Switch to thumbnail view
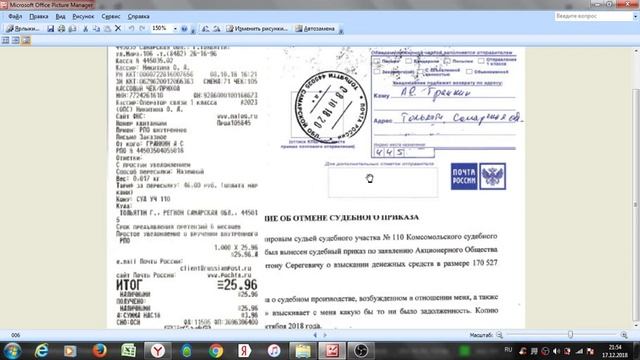640x360 pixels. pos(6,40)
